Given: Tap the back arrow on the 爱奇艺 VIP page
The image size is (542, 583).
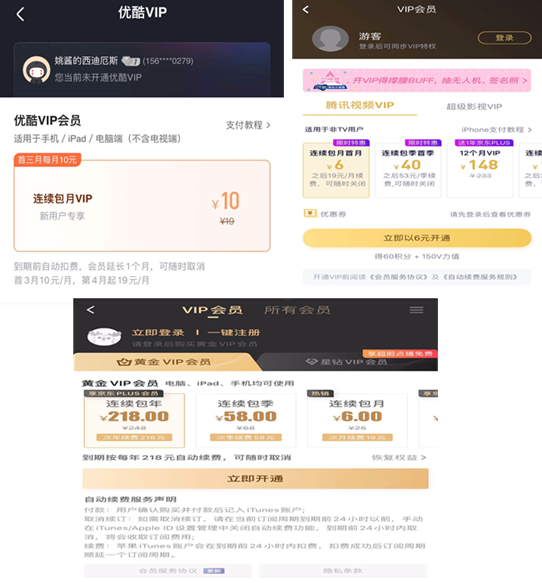Looking at the screenshot, I should click(90, 310).
